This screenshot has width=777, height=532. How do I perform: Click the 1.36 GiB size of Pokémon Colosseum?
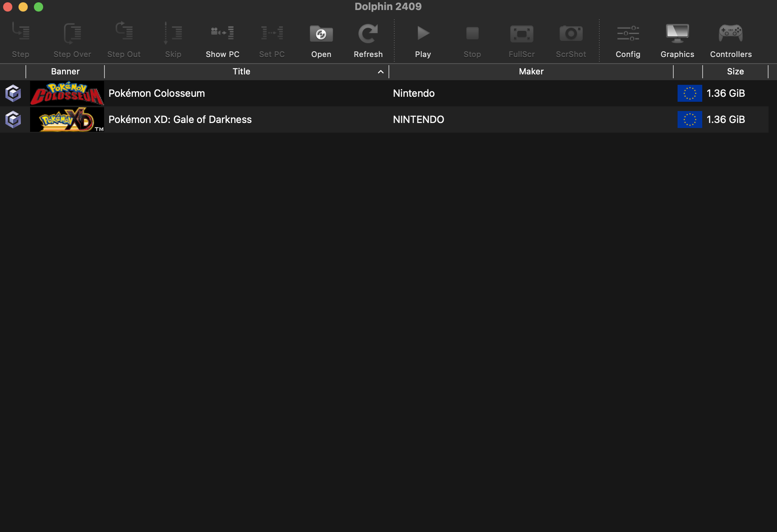tap(726, 93)
